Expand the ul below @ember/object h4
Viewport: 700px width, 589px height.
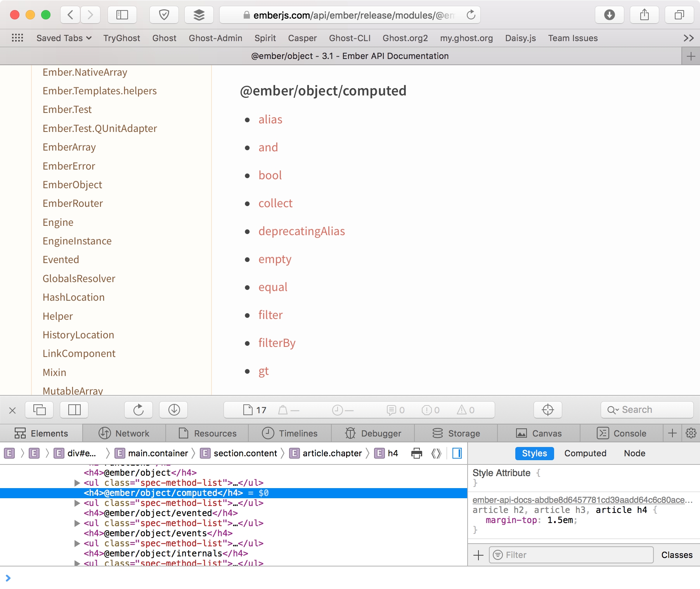77,483
